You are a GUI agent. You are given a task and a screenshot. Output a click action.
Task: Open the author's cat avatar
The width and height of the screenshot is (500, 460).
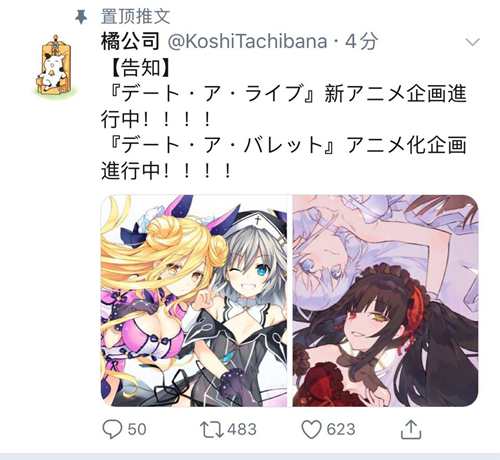click(55, 65)
